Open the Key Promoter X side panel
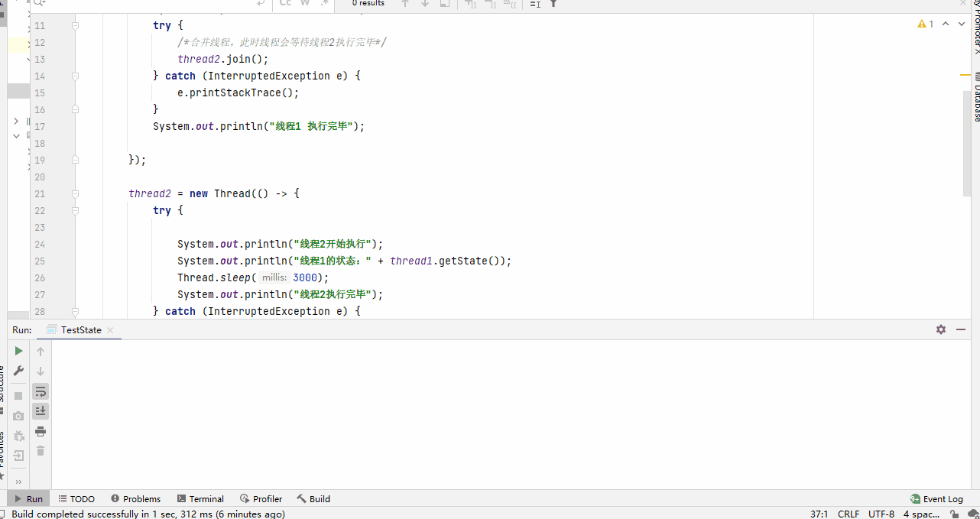This screenshot has width=980, height=519. pos(976,28)
